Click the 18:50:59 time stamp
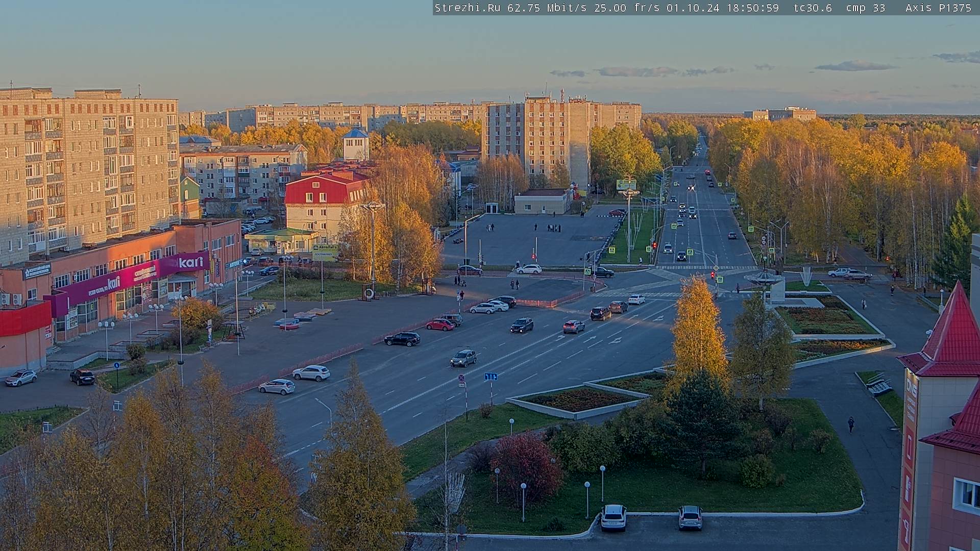The height and width of the screenshot is (551, 980). pyautogui.click(x=752, y=8)
